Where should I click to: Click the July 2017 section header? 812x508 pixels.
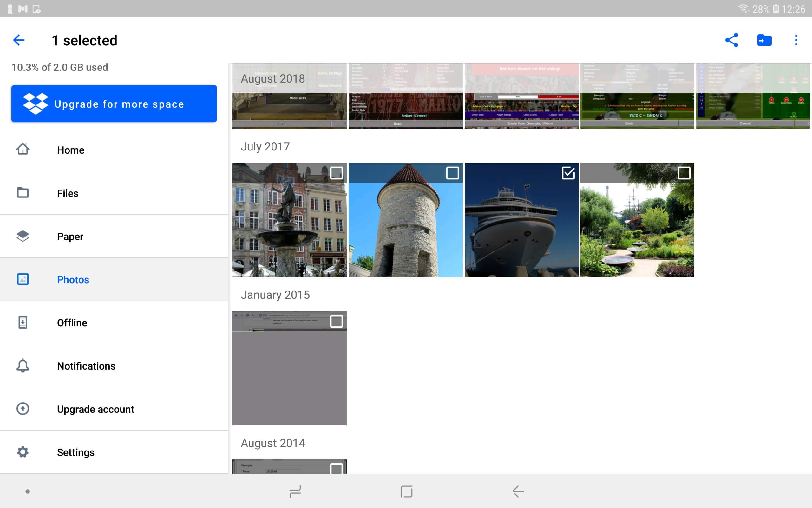click(x=265, y=146)
